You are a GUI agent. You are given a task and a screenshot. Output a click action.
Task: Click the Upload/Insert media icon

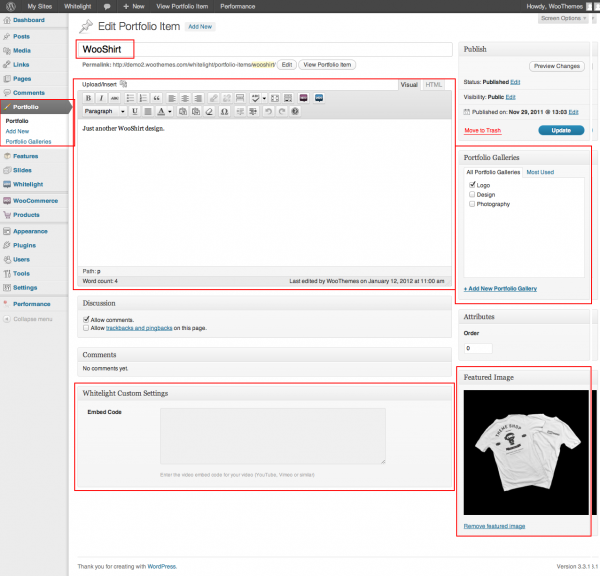(x=123, y=84)
